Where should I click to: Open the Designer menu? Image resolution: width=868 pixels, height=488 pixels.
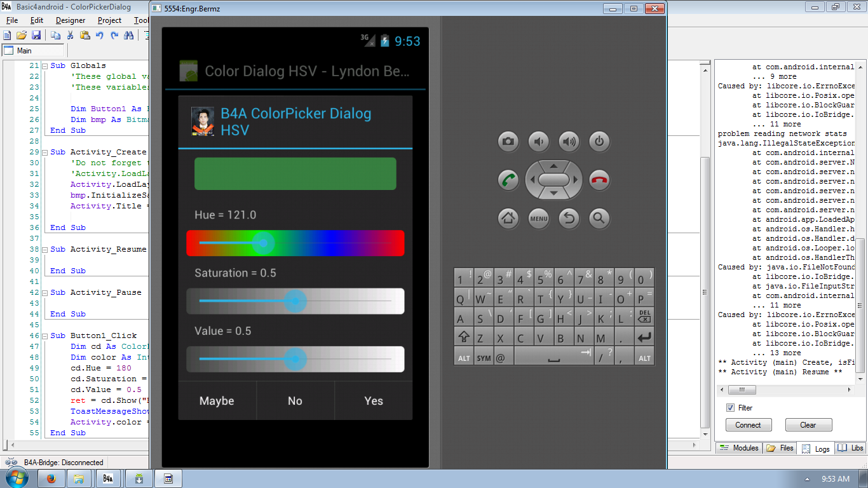(x=71, y=20)
